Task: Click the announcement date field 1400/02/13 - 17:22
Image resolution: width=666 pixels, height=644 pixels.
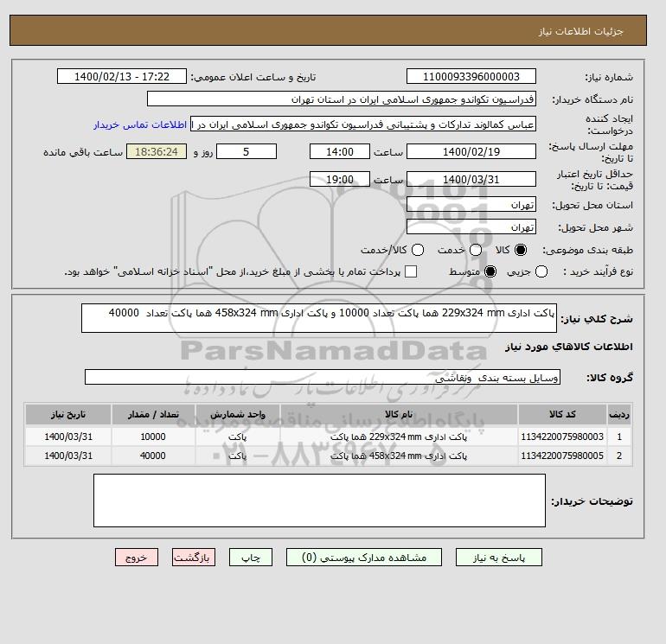Action: point(122,76)
